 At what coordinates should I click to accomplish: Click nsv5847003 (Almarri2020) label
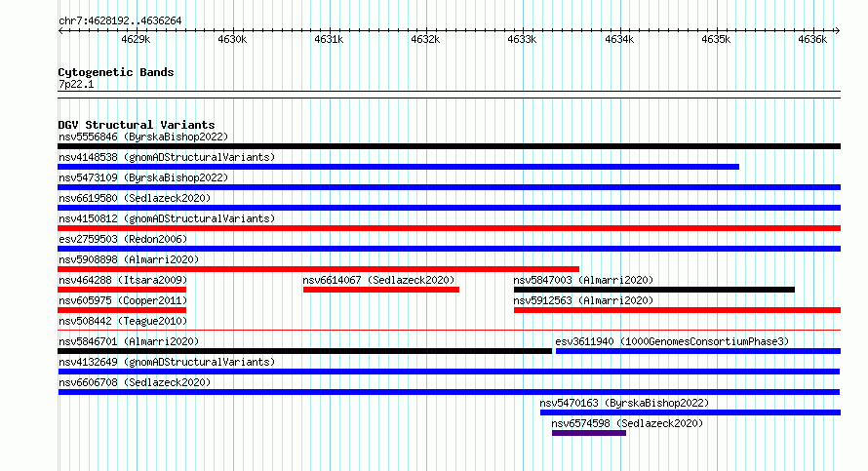click(583, 280)
